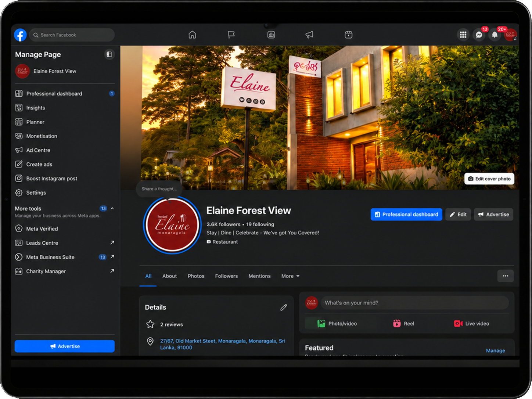
Task: Switch to the Photos tab
Action: [196, 276]
